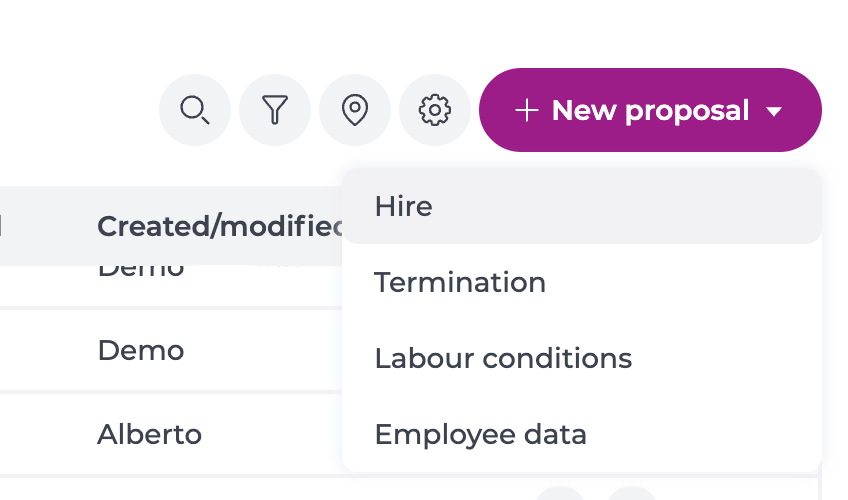Click the blank cell left of Alberto
The width and height of the screenshot is (848, 500).
40,435
